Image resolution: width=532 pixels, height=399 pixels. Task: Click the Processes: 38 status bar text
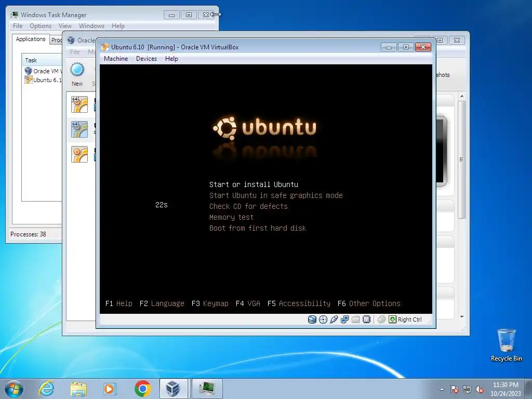coord(28,234)
